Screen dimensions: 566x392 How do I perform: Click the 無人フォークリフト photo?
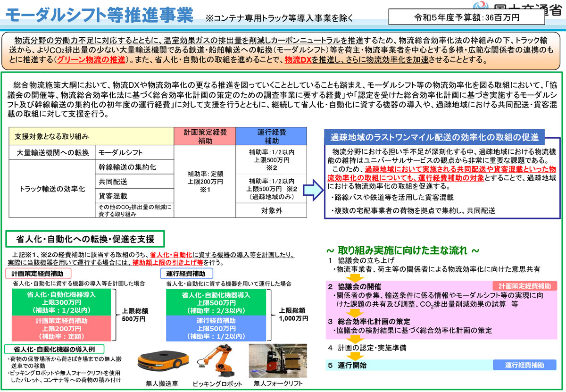[x=278, y=360]
